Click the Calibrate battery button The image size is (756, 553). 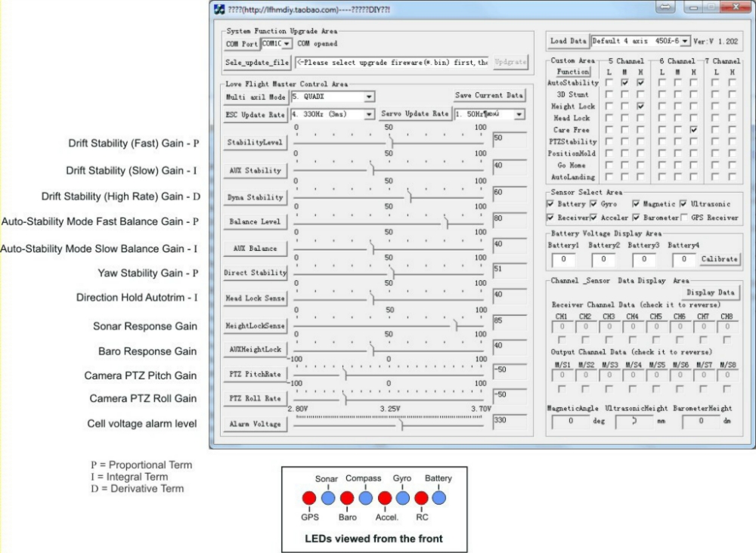(720, 259)
